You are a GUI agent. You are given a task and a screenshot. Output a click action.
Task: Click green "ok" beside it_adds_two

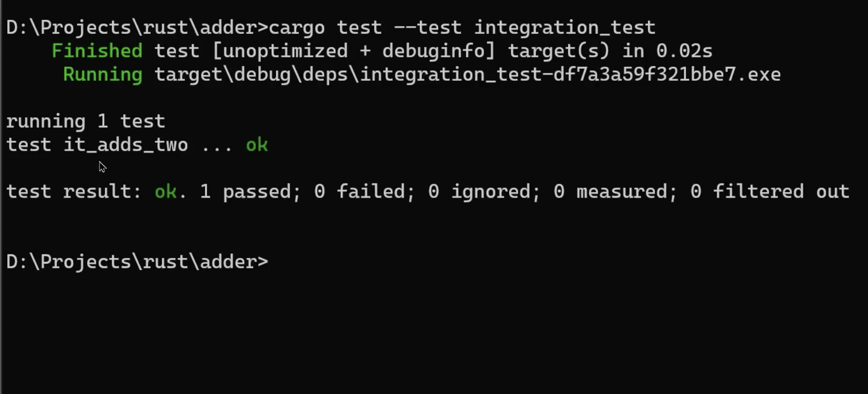257,145
